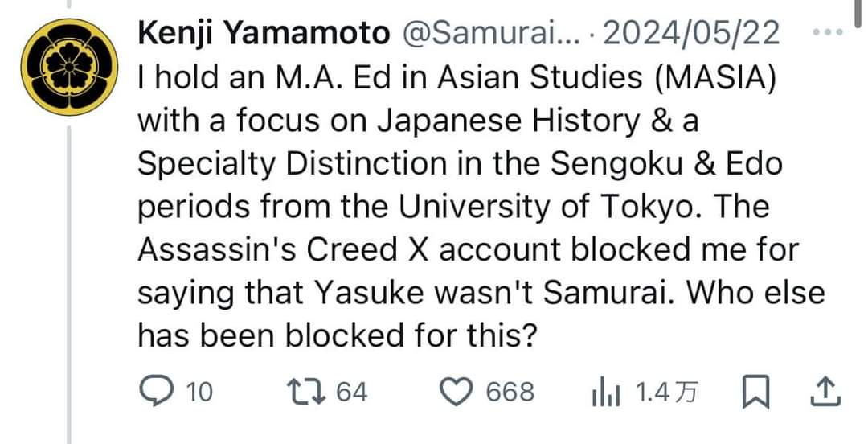Open the @Samurai... handle link
Viewport: 868px width, 444px height.
tap(489, 33)
